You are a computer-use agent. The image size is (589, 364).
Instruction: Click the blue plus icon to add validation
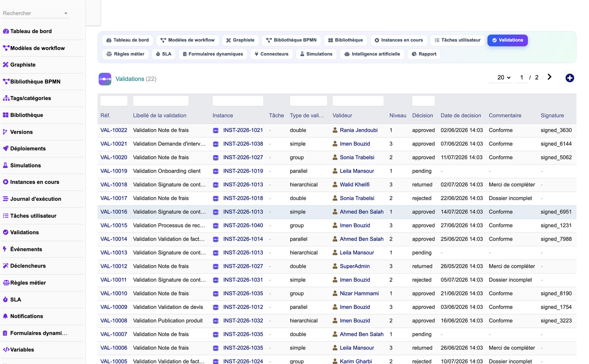570,78
